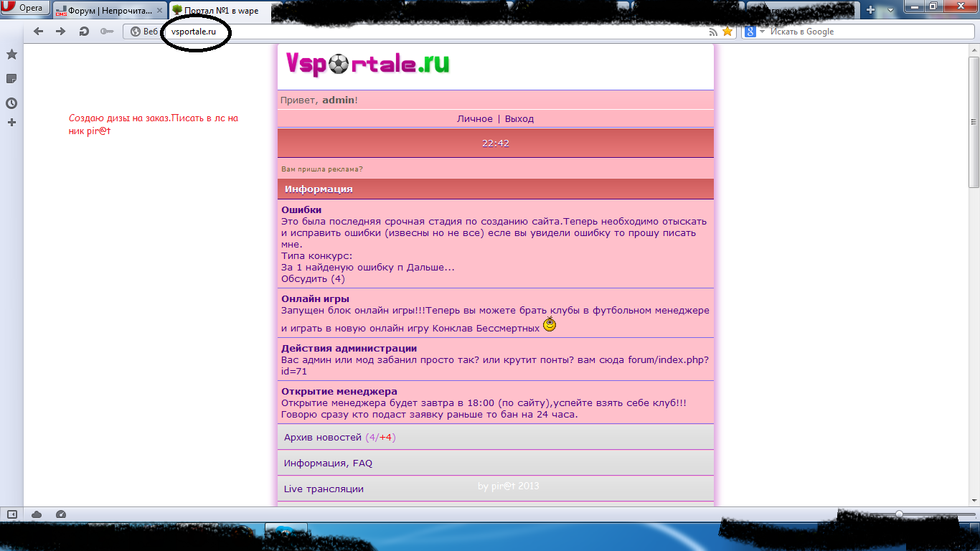Click Обсудить (4) under Ошибки

click(x=313, y=279)
